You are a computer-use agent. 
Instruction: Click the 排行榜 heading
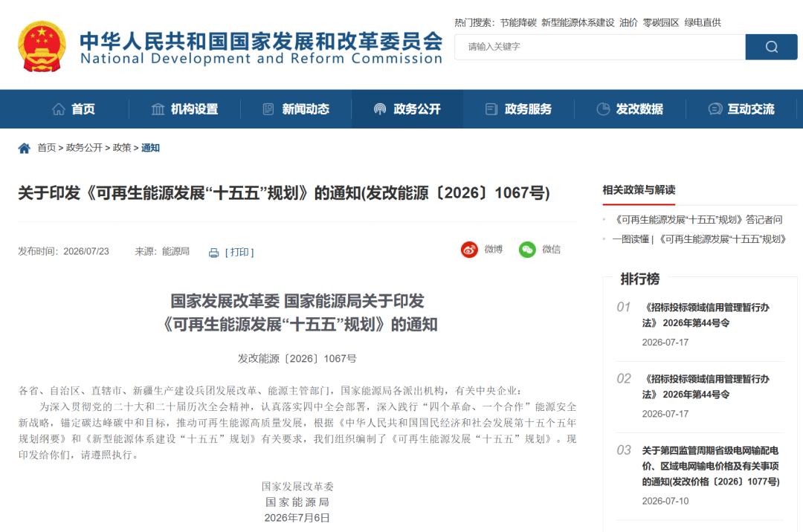pos(640,279)
